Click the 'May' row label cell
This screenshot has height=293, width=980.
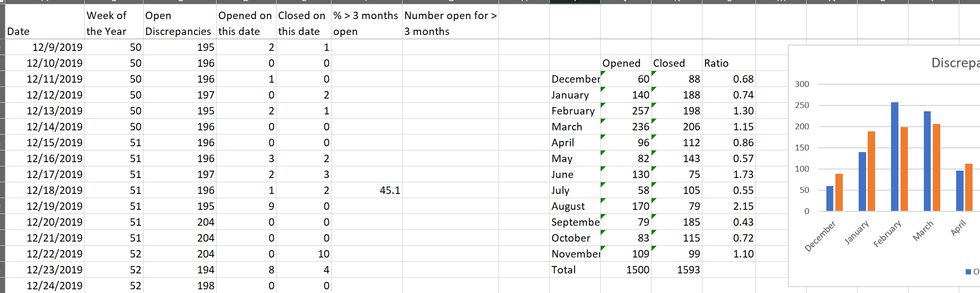(x=575, y=158)
